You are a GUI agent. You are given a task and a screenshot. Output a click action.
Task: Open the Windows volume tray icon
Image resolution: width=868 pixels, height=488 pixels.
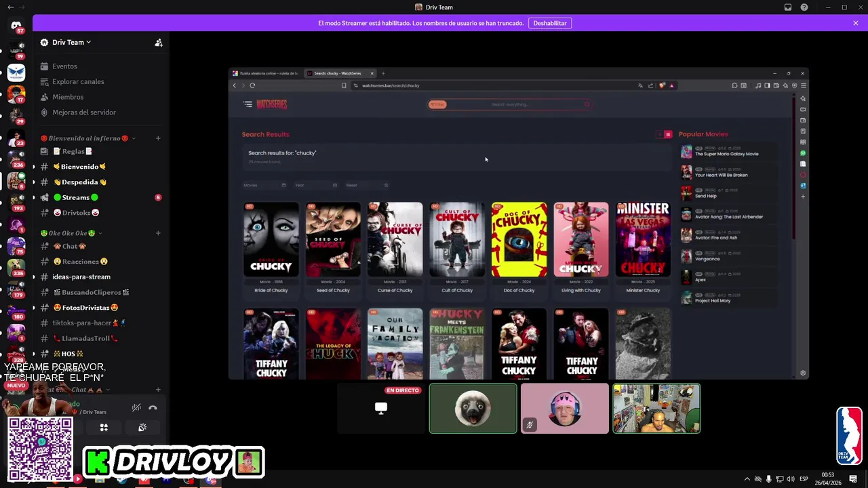coord(791,479)
